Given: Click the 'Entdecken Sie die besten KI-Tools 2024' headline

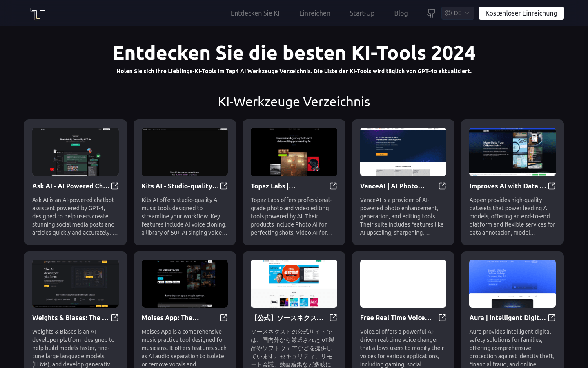Looking at the screenshot, I should [x=294, y=53].
